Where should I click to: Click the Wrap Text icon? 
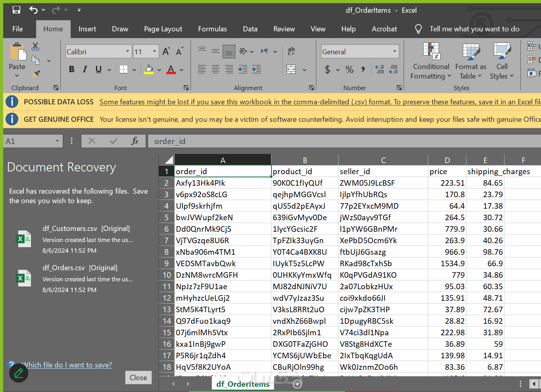click(291, 51)
